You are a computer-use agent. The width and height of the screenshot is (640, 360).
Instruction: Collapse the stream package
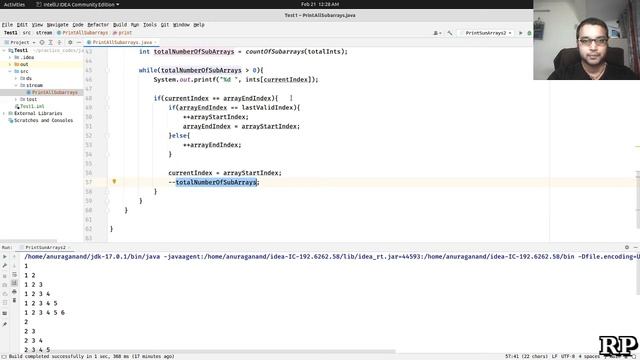16,85
